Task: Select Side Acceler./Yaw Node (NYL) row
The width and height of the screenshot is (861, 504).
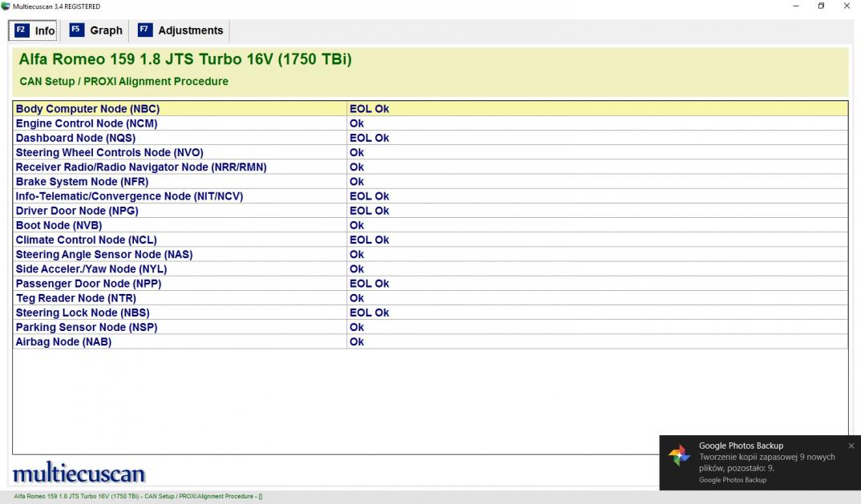Action: (x=430, y=269)
